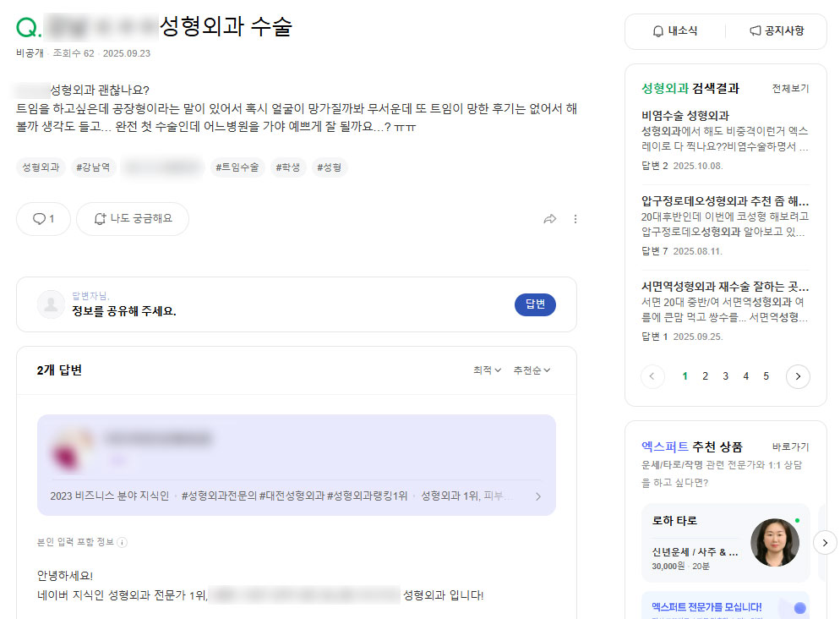
Task: Open the three-dot more options menu
Action: 575,219
